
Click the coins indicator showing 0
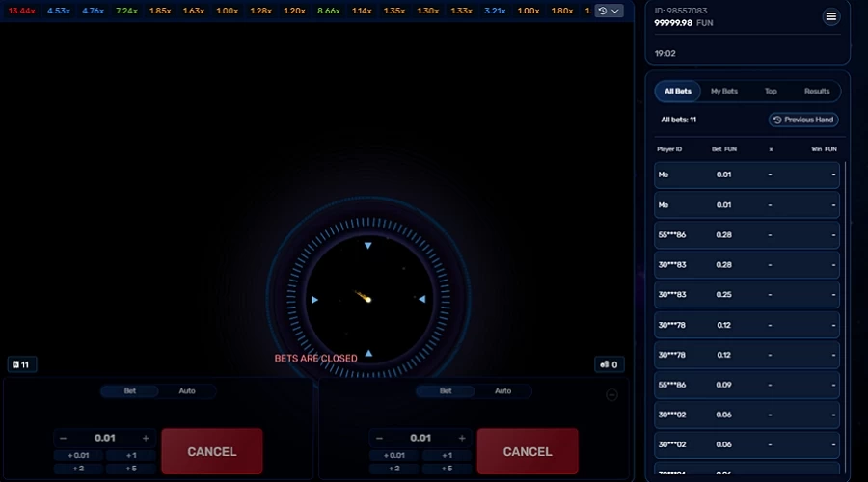pyautogui.click(x=609, y=364)
